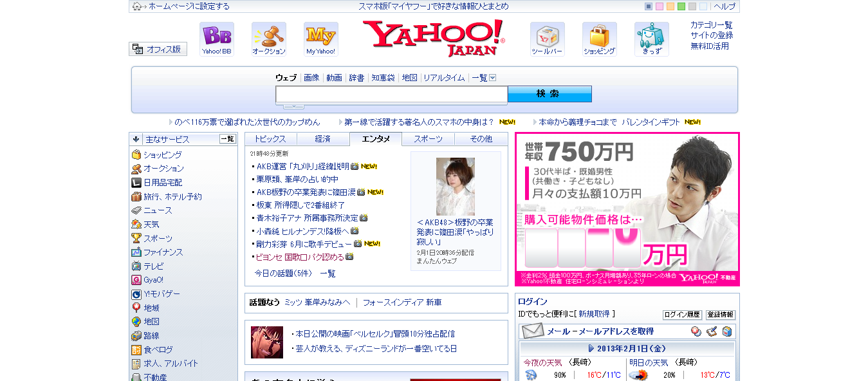Open フォースインディア 新車 trending topic
868x381 pixels.
coord(402,302)
